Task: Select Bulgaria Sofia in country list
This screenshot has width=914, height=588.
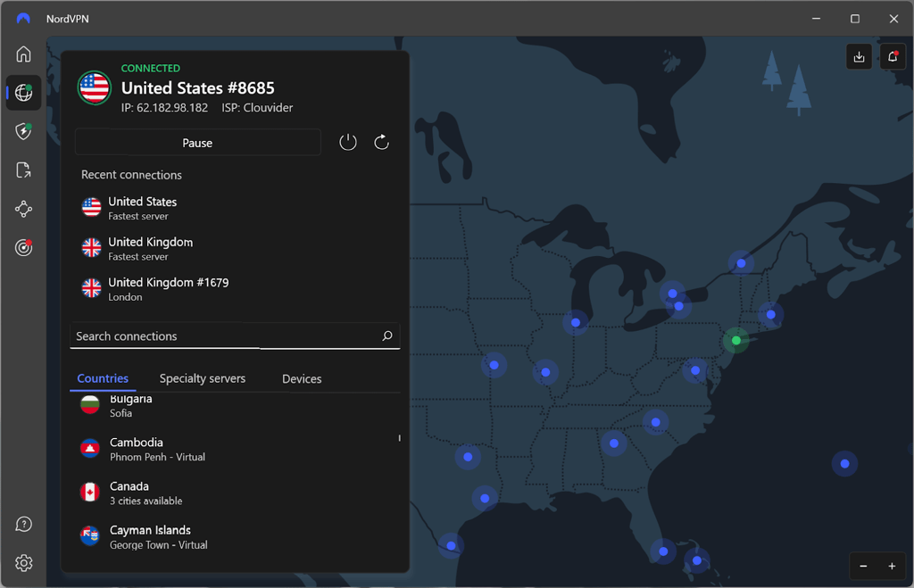Action: click(235, 405)
